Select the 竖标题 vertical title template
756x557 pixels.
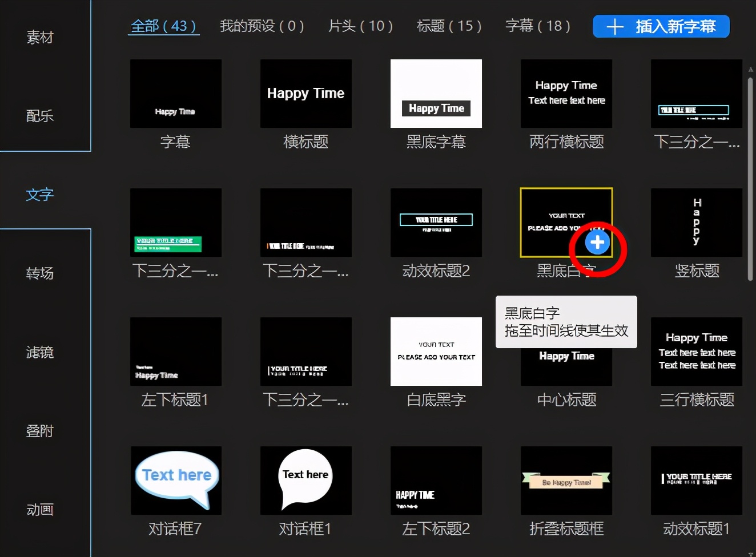coord(696,223)
